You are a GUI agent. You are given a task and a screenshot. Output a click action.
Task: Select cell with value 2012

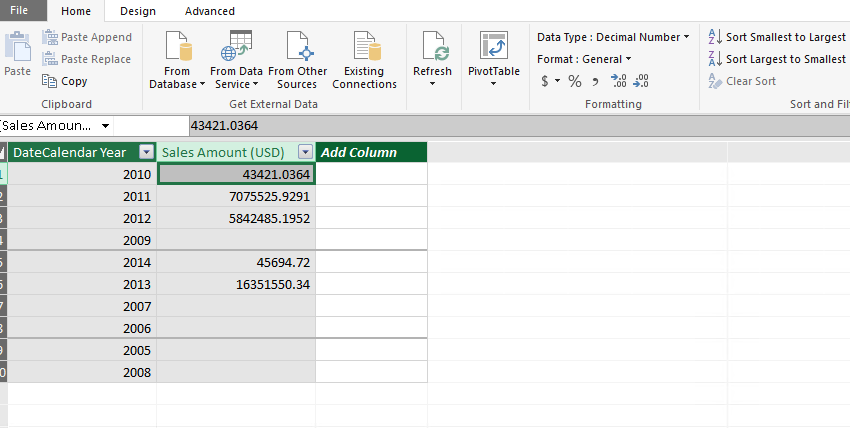[82, 218]
